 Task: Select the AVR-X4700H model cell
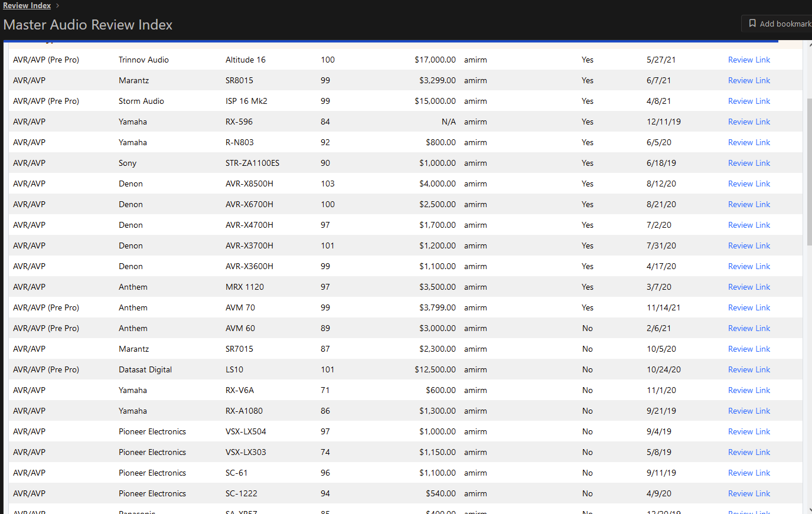point(249,225)
